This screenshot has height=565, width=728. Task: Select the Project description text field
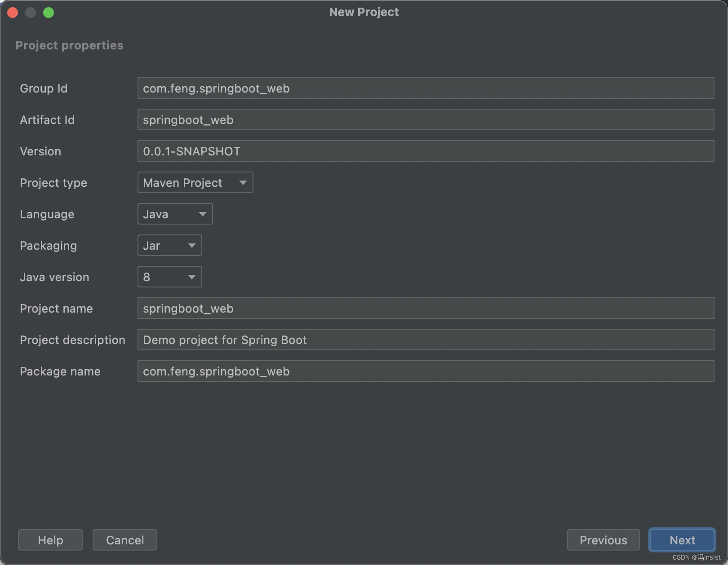pos(425,340)
